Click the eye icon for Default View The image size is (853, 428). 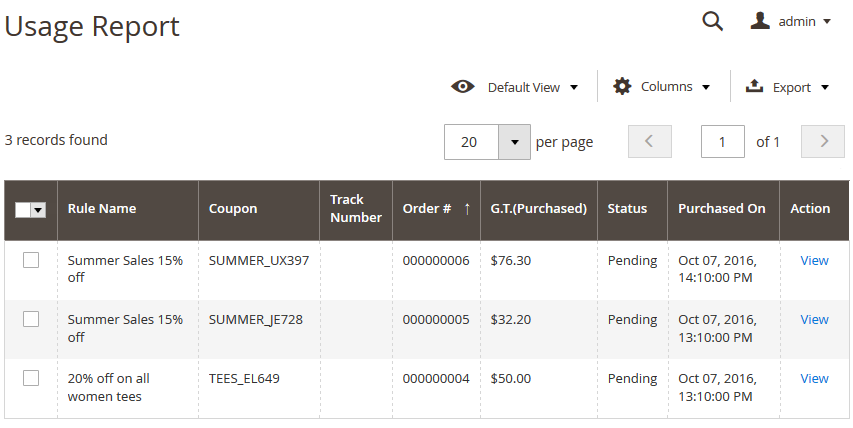pos(463,87)
